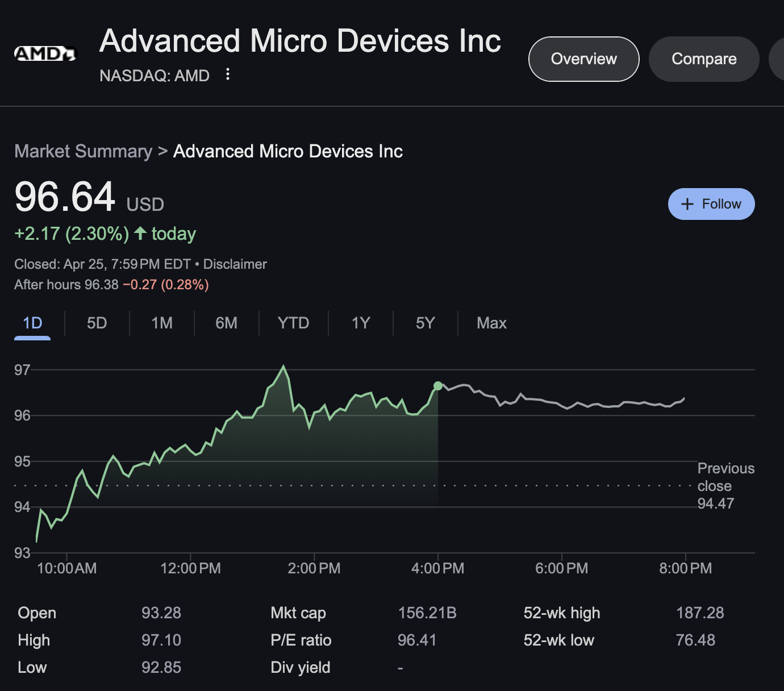Click the 6:00 PM axis label
The height and width of the screenshot is (691, 784).
561,568
